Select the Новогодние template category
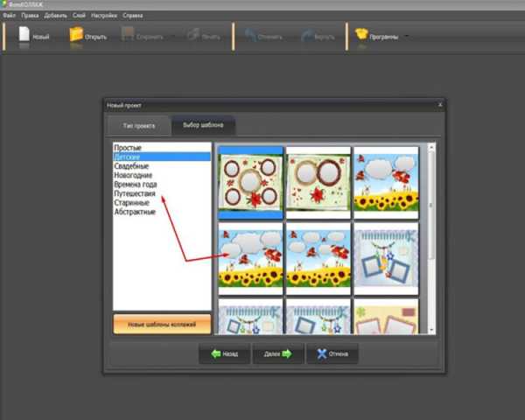525x420 pixels. [162, 175]
